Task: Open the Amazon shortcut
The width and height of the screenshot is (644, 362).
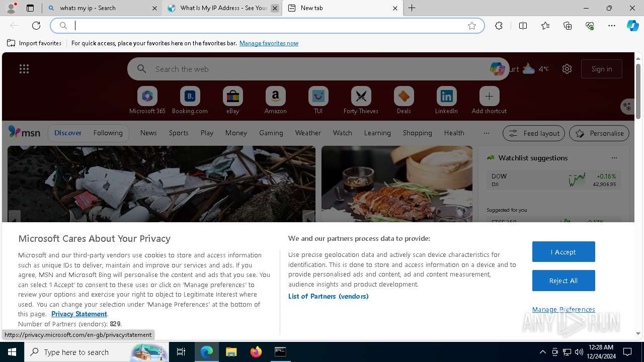Action: (x=275, y=100)
